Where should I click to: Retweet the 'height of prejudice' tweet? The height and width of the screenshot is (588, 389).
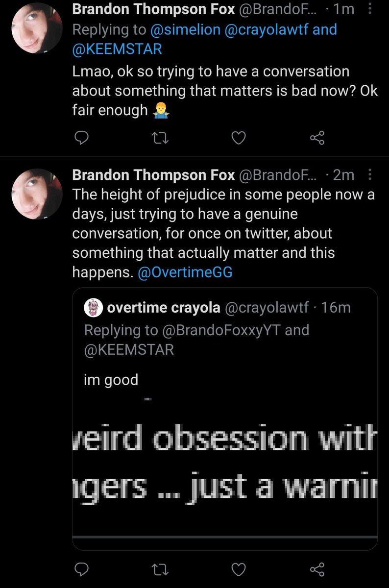(159, 569)
